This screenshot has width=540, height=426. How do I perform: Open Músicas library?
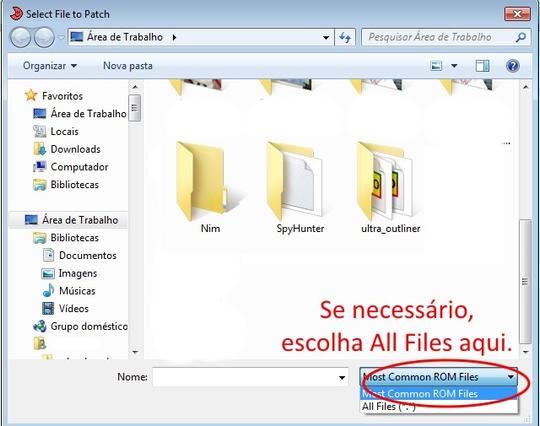(77, 291)
